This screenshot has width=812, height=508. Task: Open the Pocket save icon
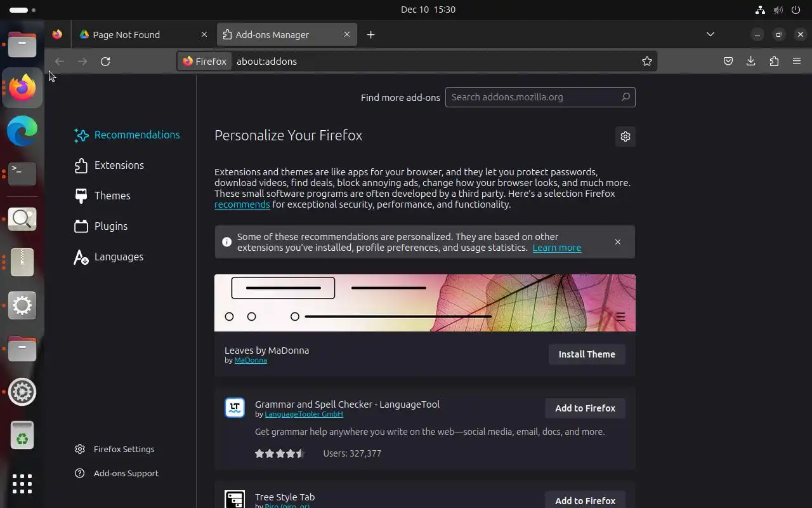click(728, 61)
